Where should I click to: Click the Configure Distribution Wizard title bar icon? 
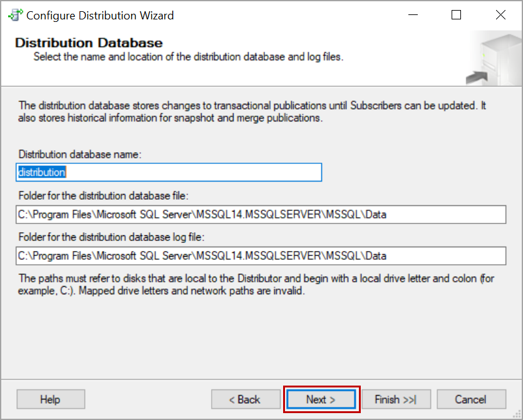(14, 14)
